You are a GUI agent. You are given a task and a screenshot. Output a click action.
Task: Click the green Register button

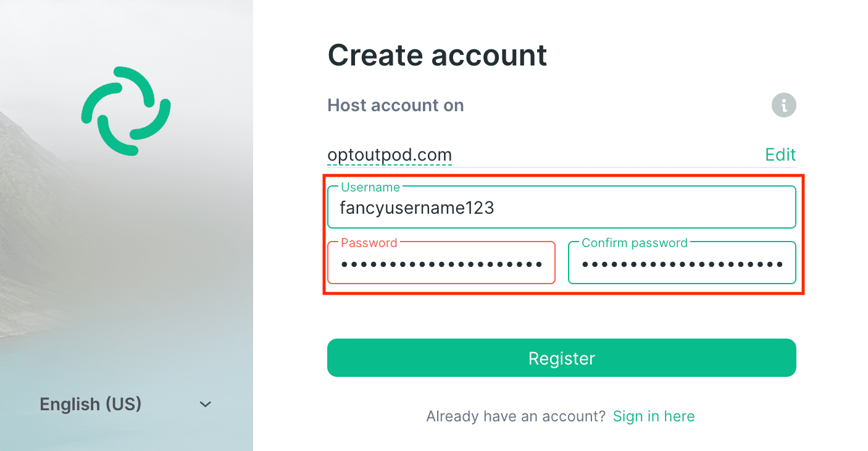click(561, 358)
